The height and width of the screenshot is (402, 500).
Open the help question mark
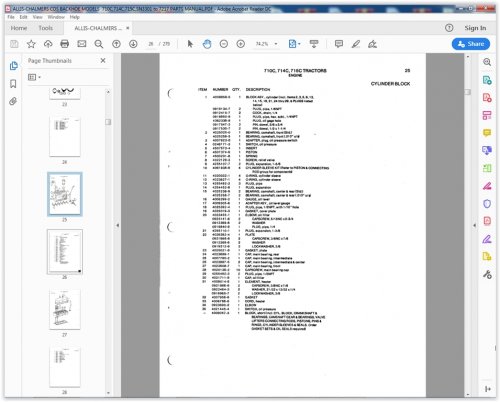click(x=449, y=28)
